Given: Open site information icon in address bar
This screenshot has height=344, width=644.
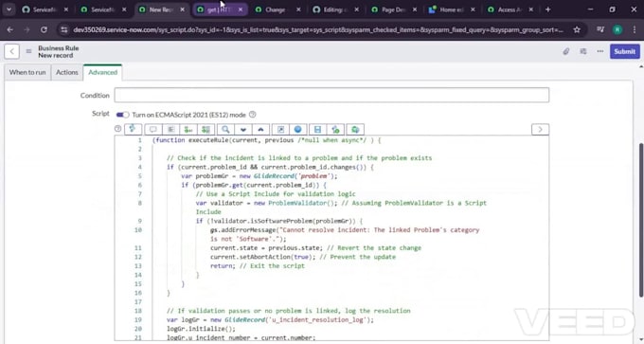Looking at the screenshot, I should tap(63, 29).
